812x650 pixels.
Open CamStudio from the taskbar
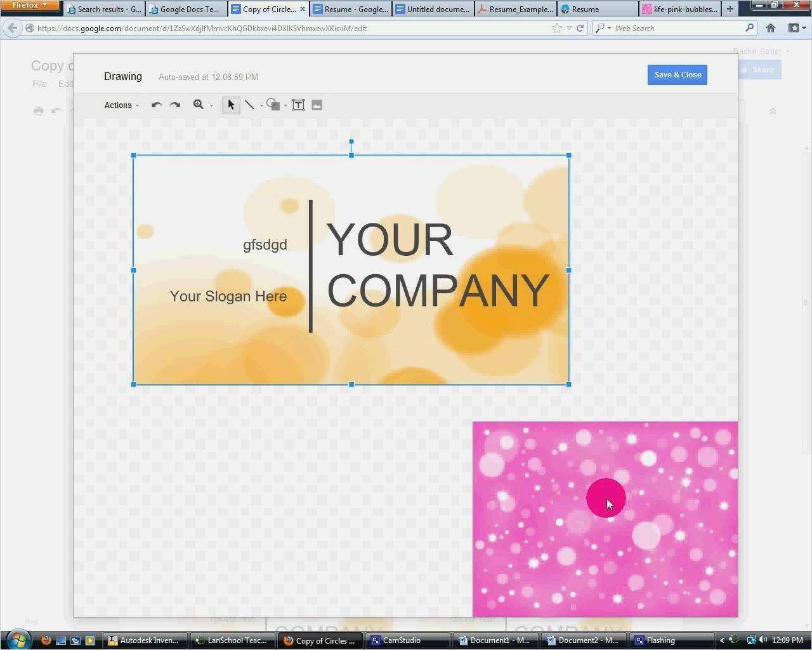click(x=406, y=640)
